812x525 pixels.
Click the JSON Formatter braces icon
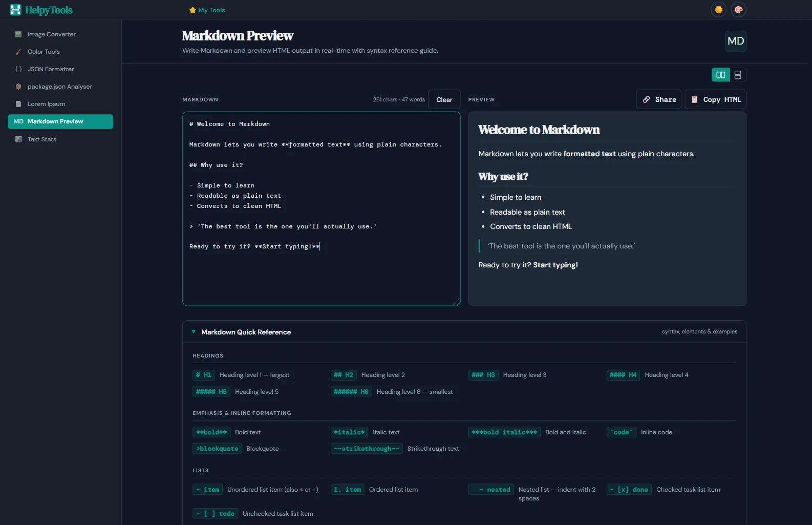pyautogui.click(x=18, y=69)
